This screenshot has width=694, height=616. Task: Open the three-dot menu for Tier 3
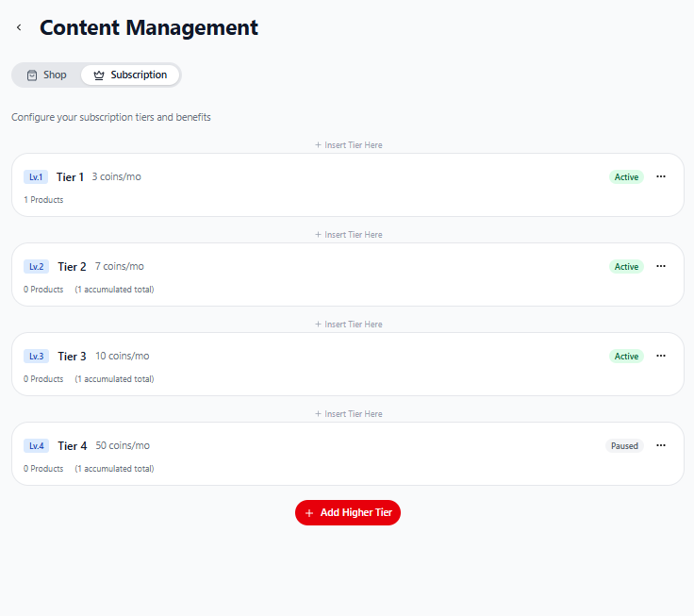coord(661,356)
